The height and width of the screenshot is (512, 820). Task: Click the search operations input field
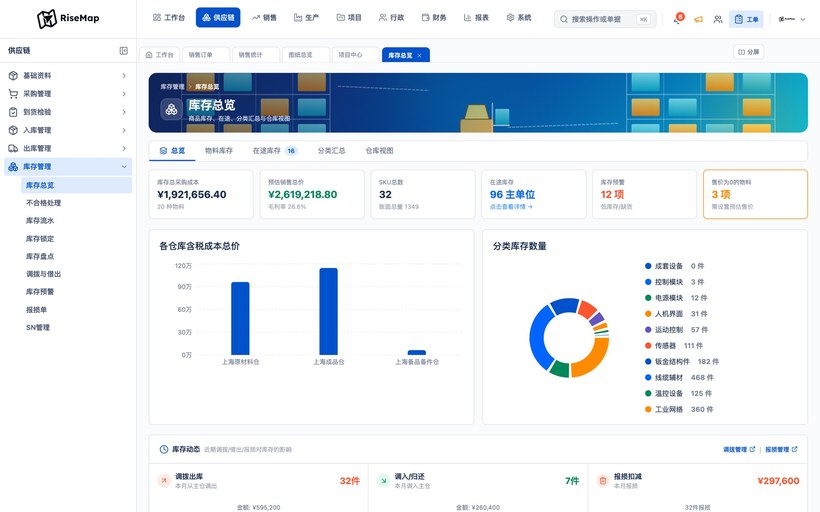click(605, 19)
